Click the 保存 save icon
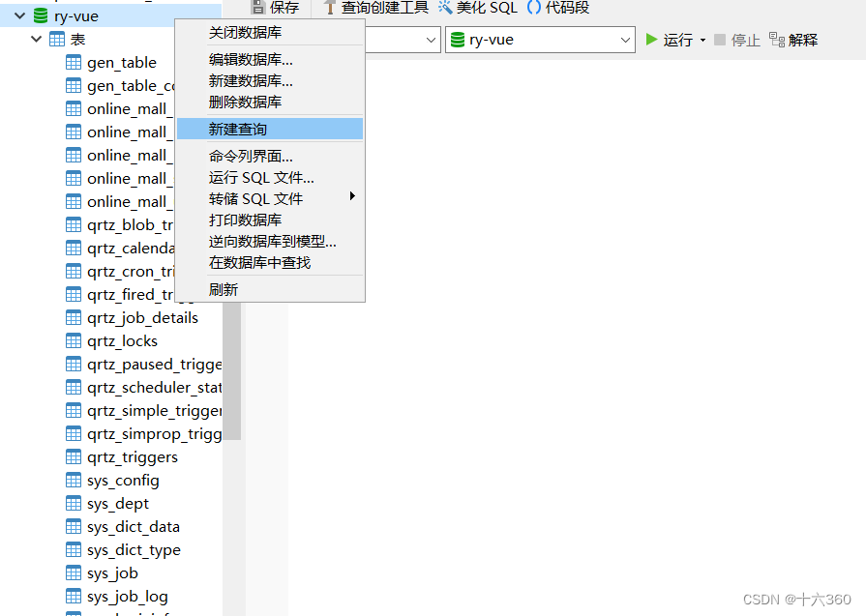Screen dimensions: 866x616 258,8
